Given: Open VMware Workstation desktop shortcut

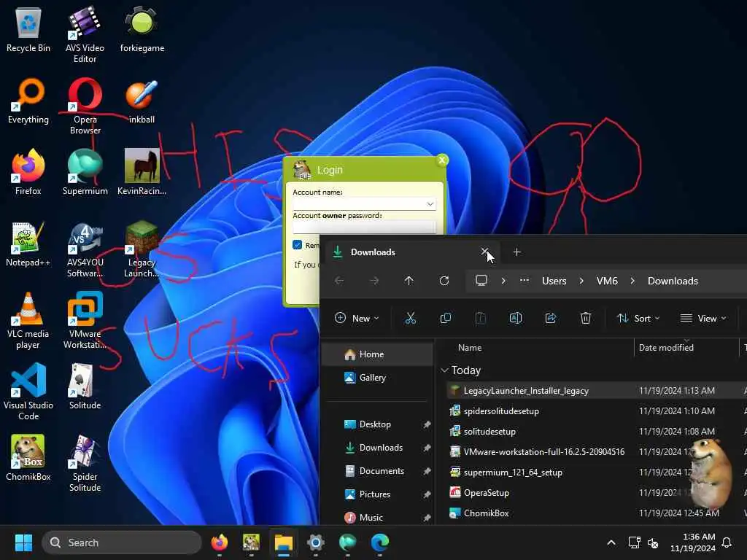Looking at the screenshot, I should tap(85, 321).
